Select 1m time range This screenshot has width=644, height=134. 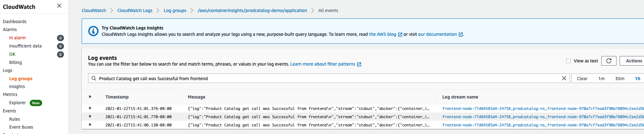[x=601, y=79]
